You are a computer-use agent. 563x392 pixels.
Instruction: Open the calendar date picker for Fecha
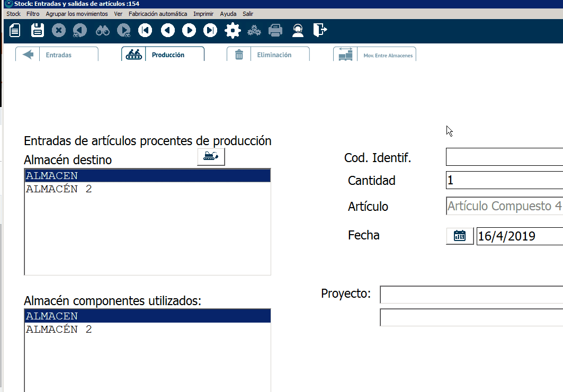pos(460,236)
